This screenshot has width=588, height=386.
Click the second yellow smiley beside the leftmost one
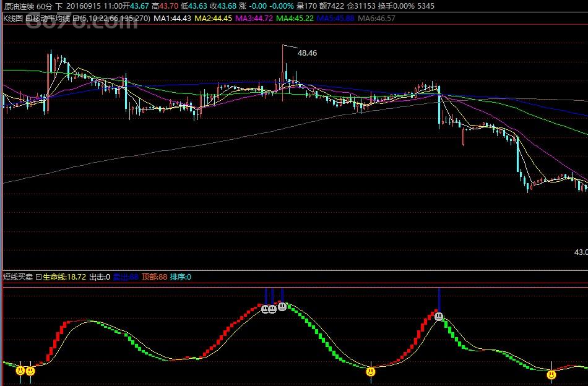(30, 371)
